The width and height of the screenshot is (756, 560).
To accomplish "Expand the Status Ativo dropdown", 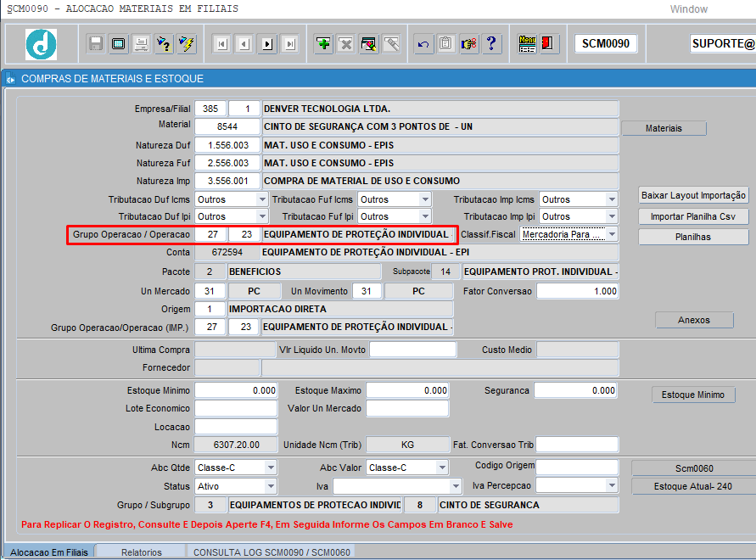I will point(271,486).
